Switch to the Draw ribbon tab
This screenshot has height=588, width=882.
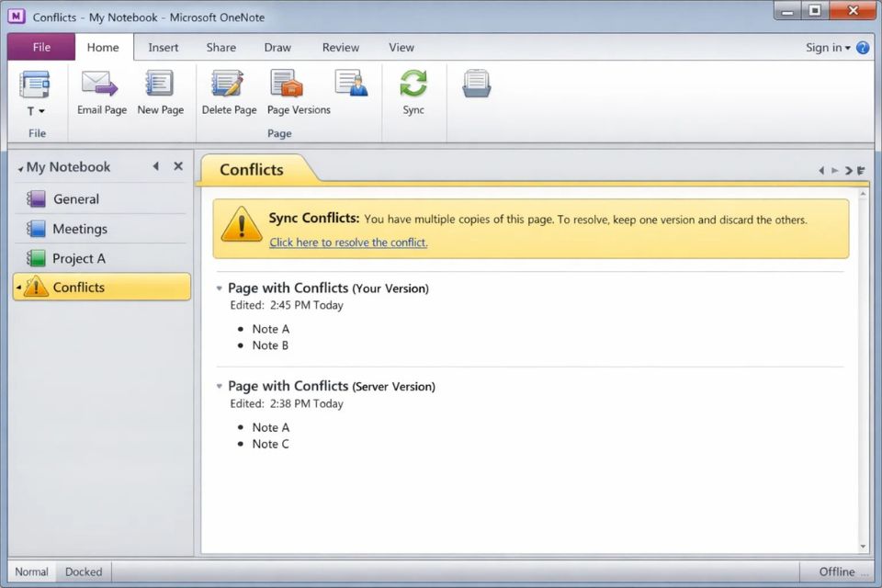pos(277,47)
